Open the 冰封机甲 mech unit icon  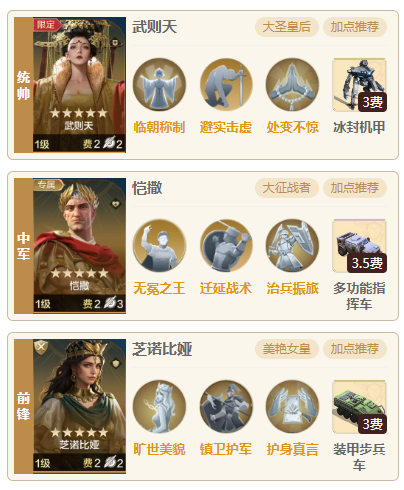(x=359, y=85)
